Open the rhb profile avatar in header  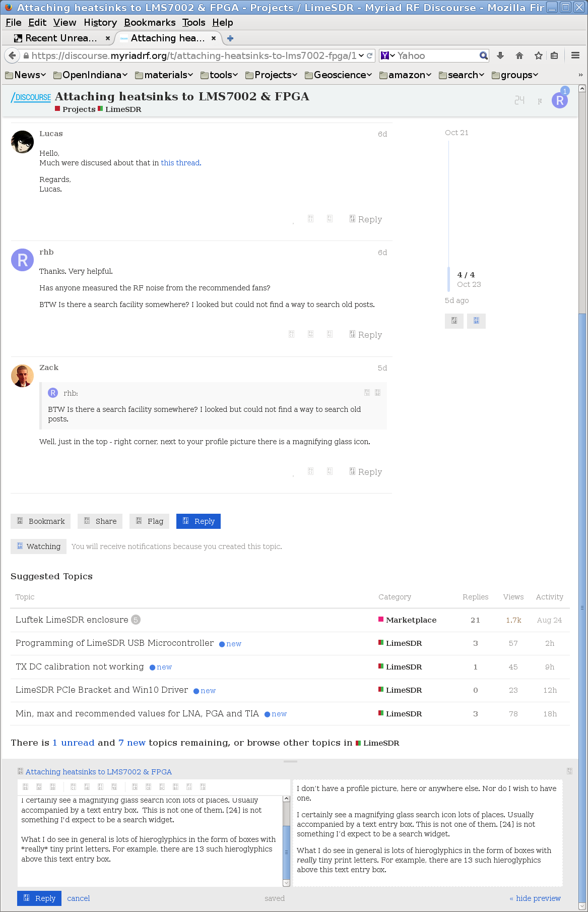(560, 101)
